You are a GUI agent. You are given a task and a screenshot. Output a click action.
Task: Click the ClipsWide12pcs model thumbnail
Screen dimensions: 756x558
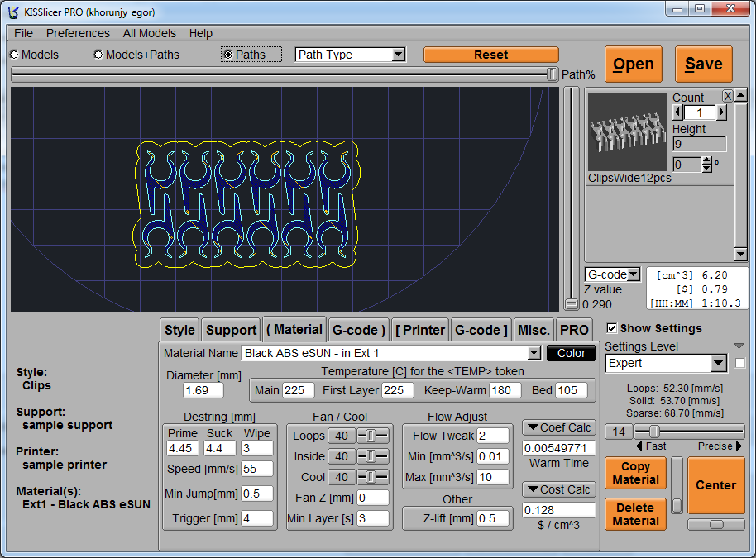[627, 131]
